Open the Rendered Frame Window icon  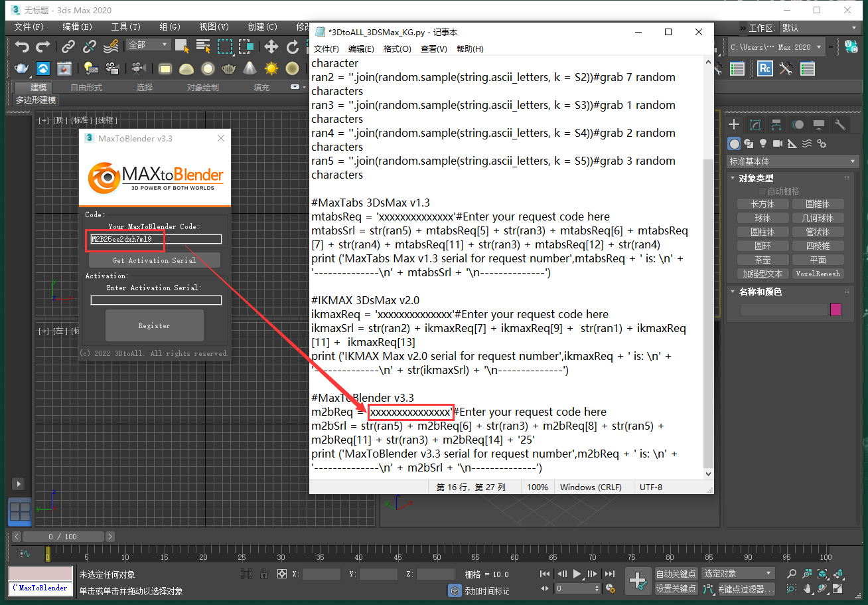tap(64, 68)
